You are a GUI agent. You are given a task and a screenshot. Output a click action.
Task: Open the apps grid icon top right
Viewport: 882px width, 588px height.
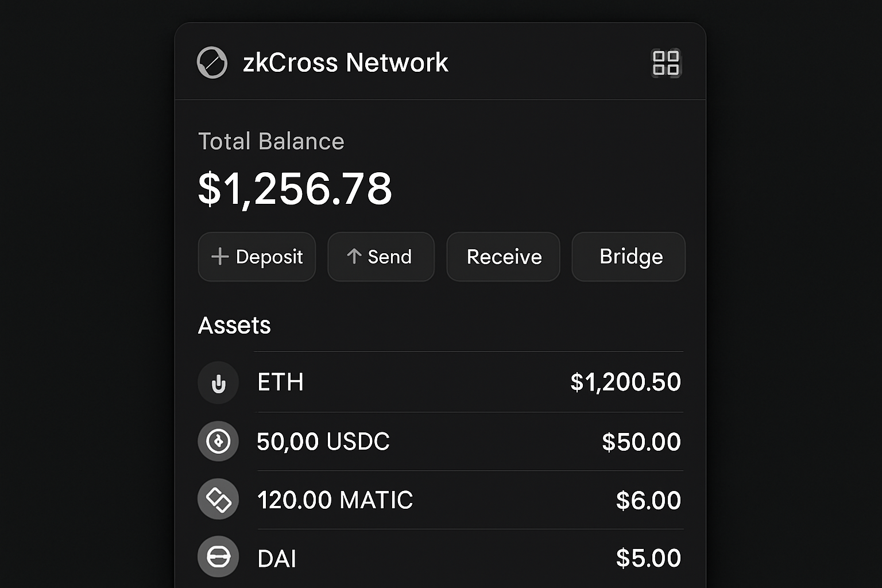tap(666, 63)
